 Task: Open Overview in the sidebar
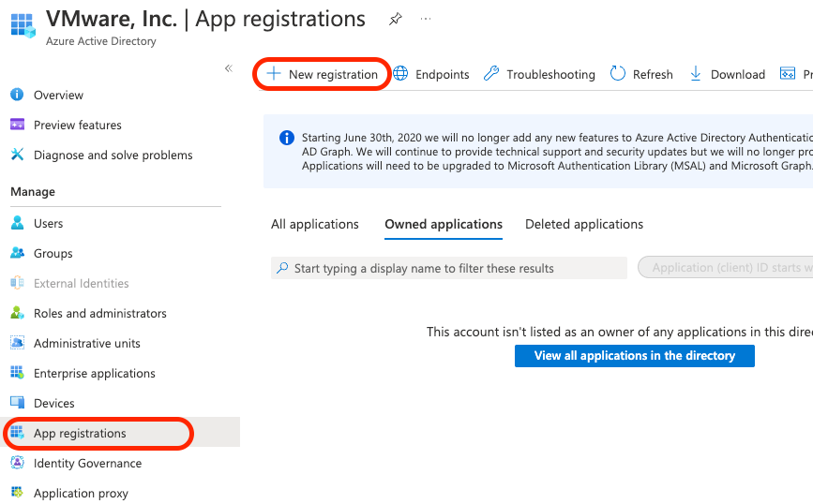(58, 95)
